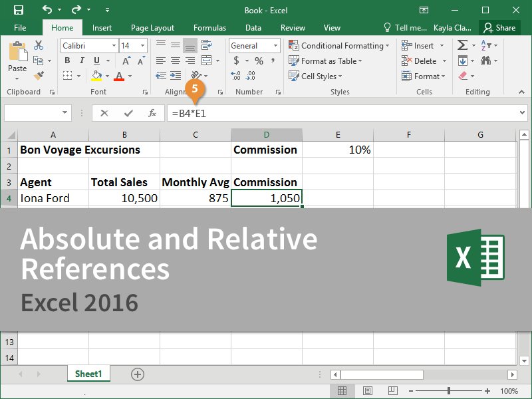Image resolution: width=532 pixels, height=399 pixels.
Task: Switch to the Page Layout tab
Action: coord(152,28)
